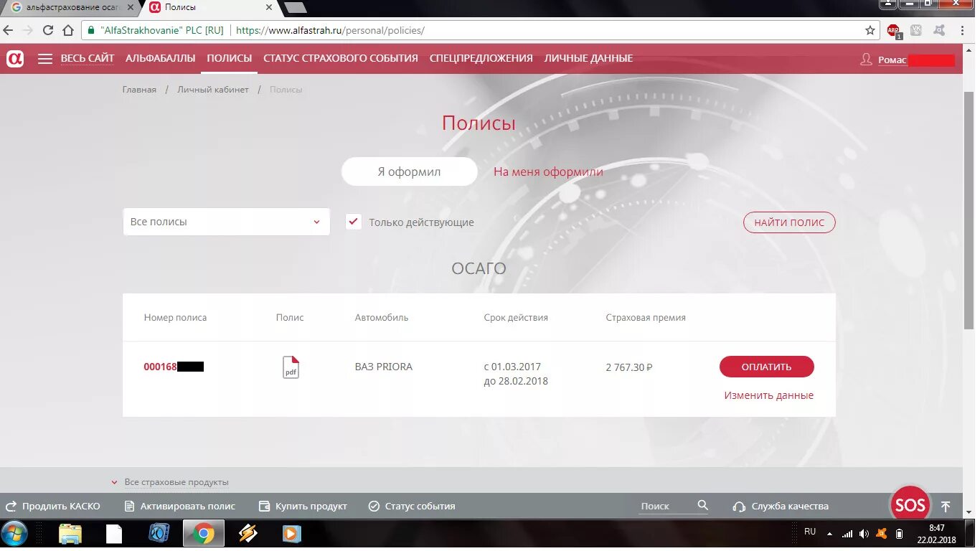980x551 pixels.
Task: Click the Изменить данные link
Action: [769, 395]
